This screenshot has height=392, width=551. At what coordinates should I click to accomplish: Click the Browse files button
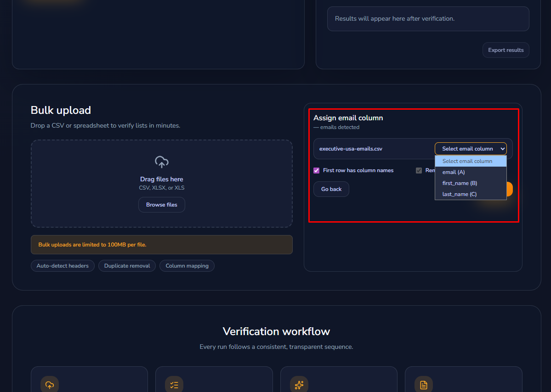pyautogui.click(x=161, y=205)
